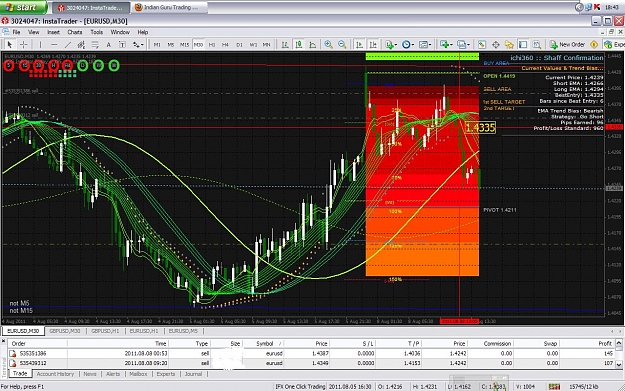625x391 pixels.
Task: Pick the horizontal line drawing tool
Action: tap(54, 45)
